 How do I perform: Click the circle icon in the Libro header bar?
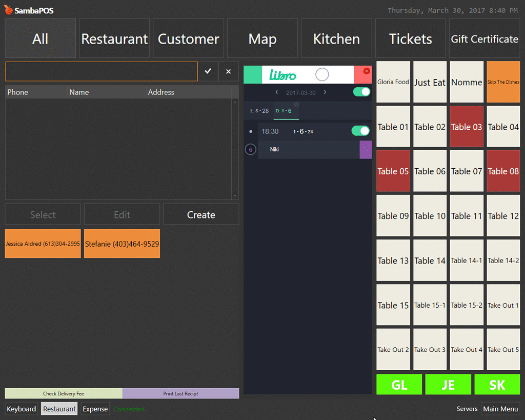point(322,74)
